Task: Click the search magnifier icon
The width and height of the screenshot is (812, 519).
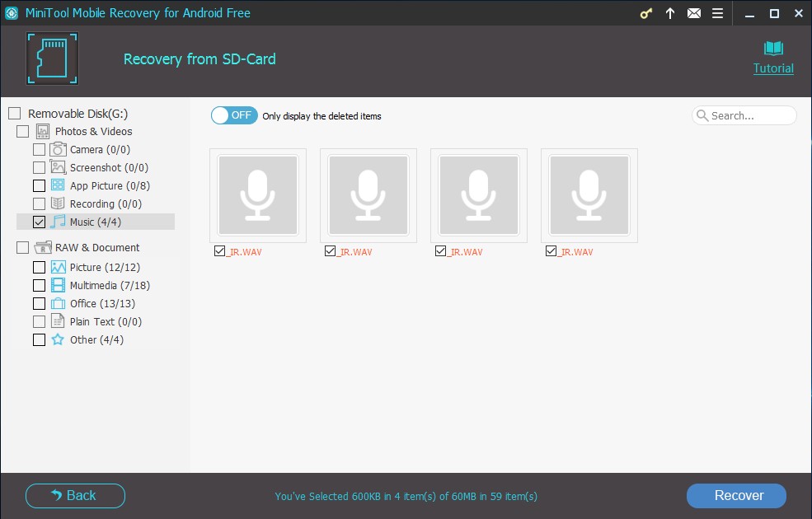Action: (x=702, y=115)
